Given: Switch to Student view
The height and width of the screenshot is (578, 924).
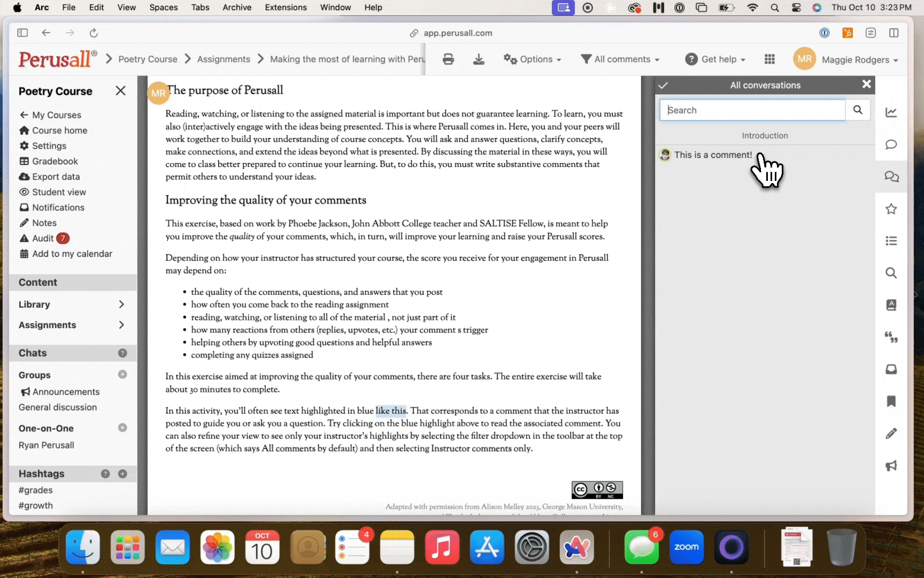Looking at the screenshot, I should (x=52, y=192).
